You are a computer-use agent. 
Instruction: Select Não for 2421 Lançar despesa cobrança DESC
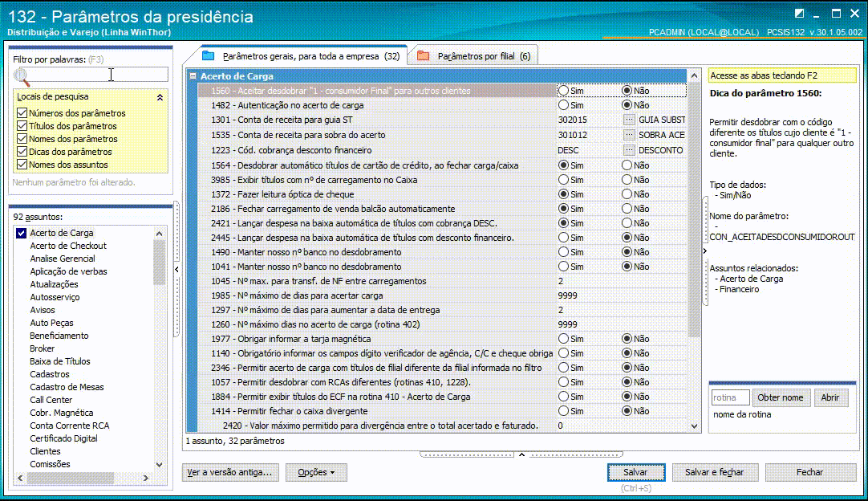[627, 222]
